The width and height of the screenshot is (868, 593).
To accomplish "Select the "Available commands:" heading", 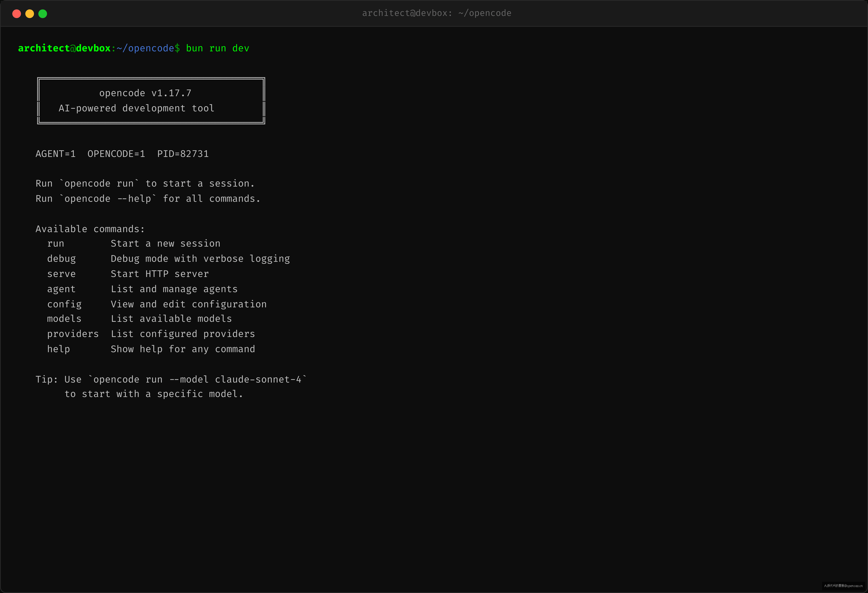I will point(90,229).
